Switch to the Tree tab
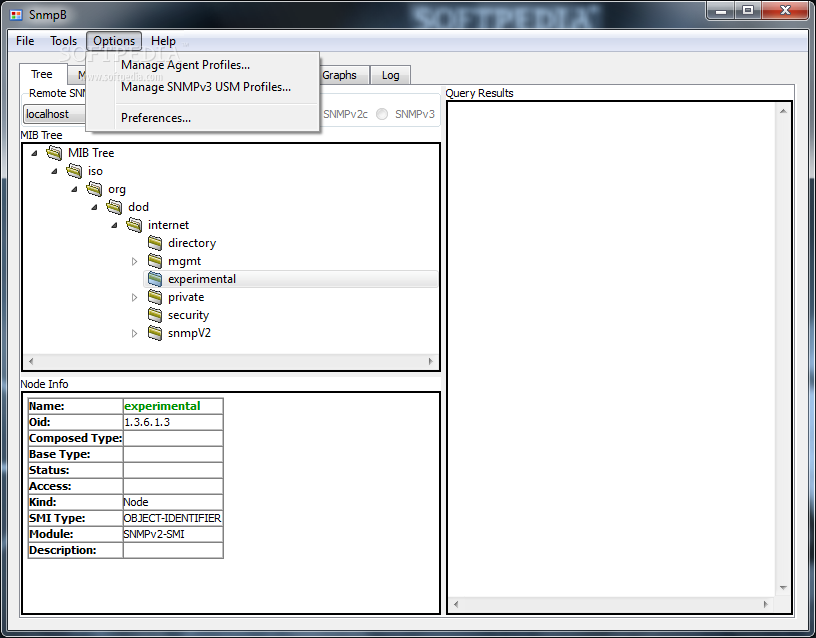Screen dimensions: 816x638 (x=42, y=74)
